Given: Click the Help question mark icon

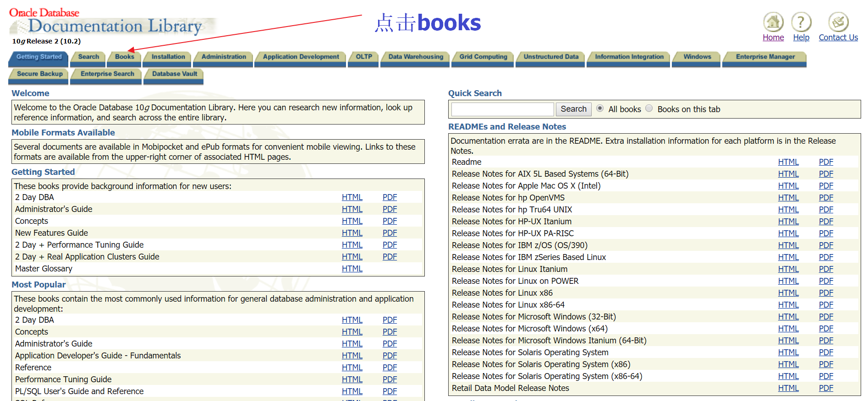Looking at the screenshot, I should (801, 22).
